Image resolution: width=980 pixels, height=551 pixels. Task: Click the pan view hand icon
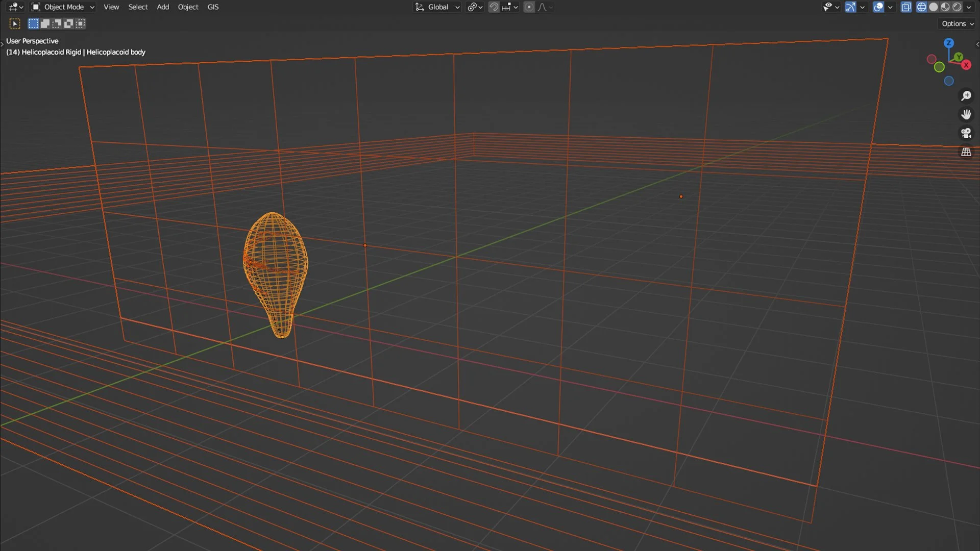966,114
